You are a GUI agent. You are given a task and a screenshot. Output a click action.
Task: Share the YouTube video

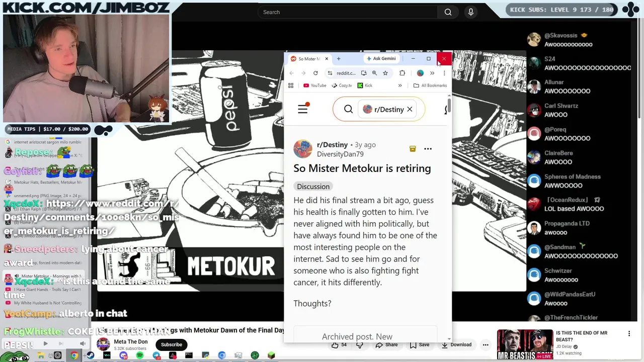386,344
